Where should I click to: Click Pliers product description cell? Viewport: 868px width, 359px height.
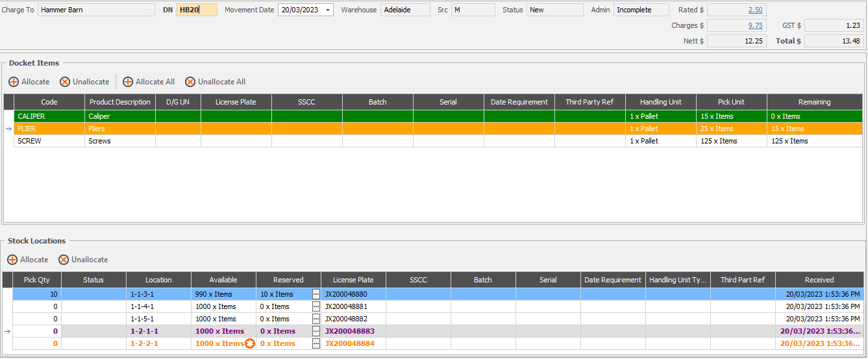pos(120,129)
